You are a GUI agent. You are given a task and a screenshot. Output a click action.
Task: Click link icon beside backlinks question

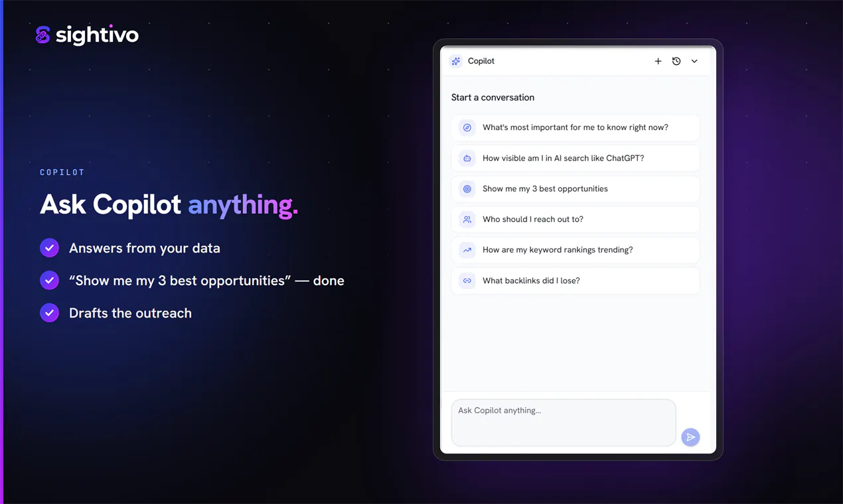467,281
